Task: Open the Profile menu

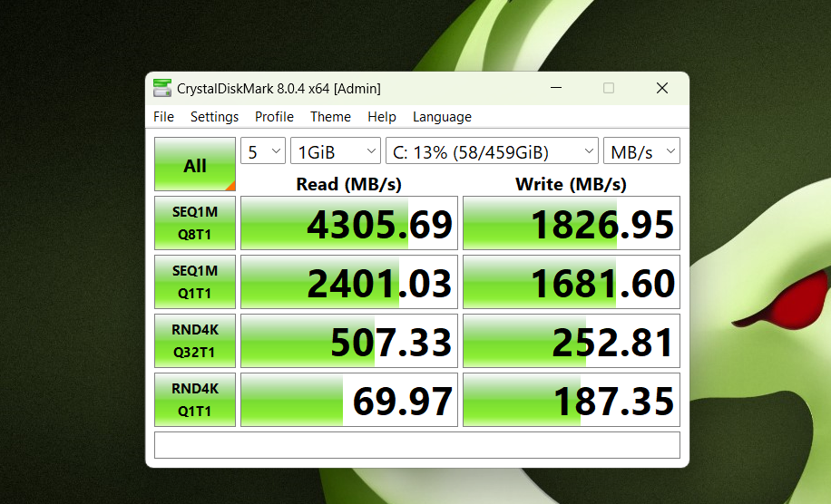Action: point(274,116)
